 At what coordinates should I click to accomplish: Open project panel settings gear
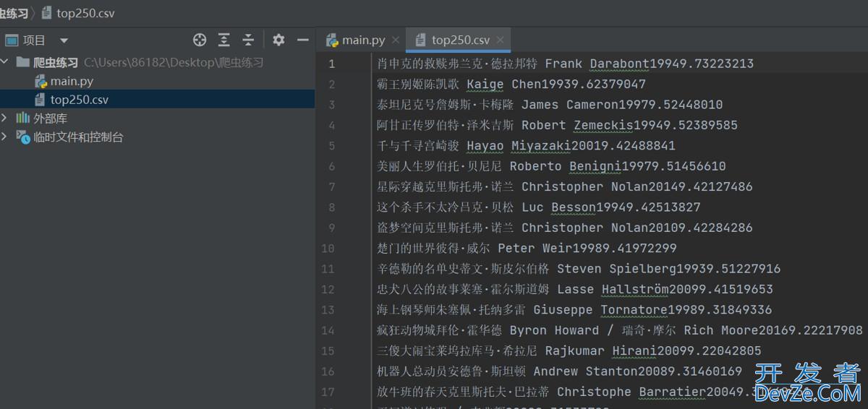pos(278,40)
